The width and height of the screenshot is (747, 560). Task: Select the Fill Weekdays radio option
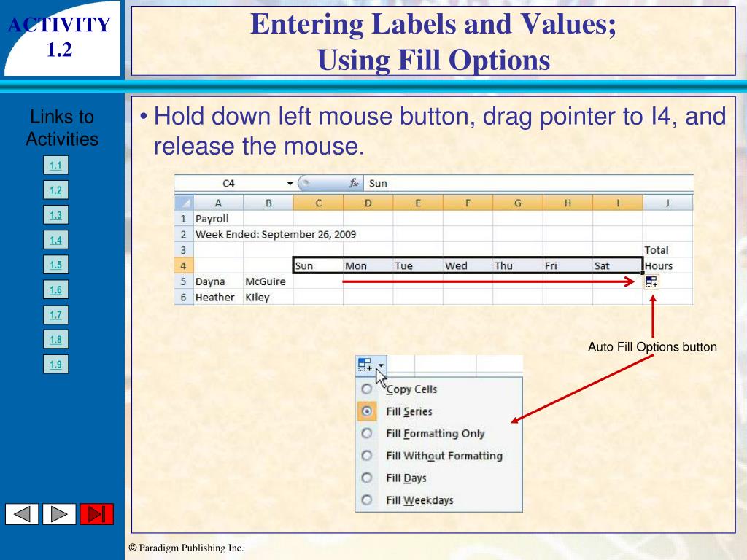367,500
